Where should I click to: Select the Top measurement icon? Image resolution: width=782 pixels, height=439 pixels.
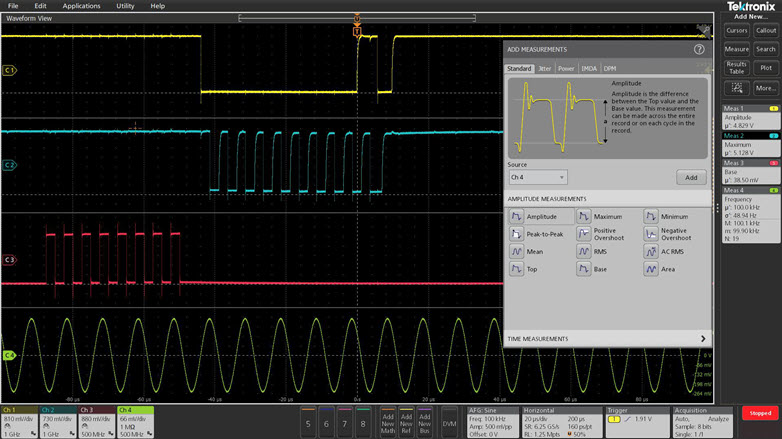(516, 269)
